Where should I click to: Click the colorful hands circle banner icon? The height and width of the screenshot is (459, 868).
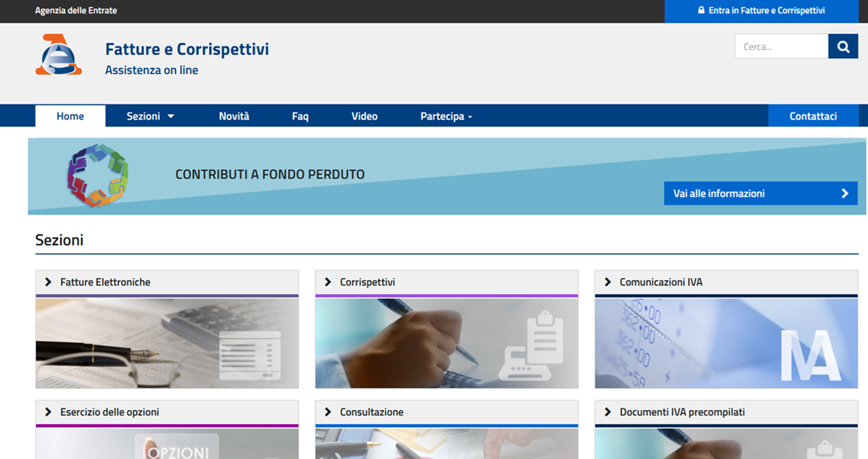tap(98, 175)
